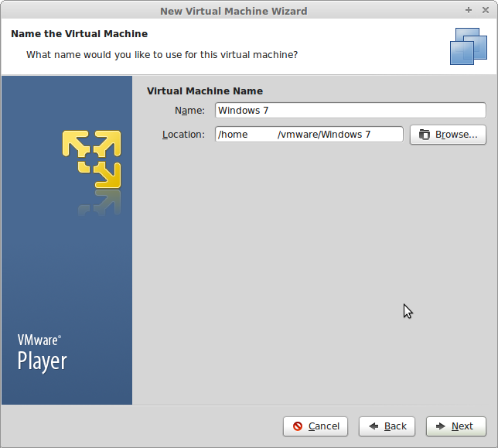Cancel the New Virtual Machine Wizard

click(x=316, y=426)
